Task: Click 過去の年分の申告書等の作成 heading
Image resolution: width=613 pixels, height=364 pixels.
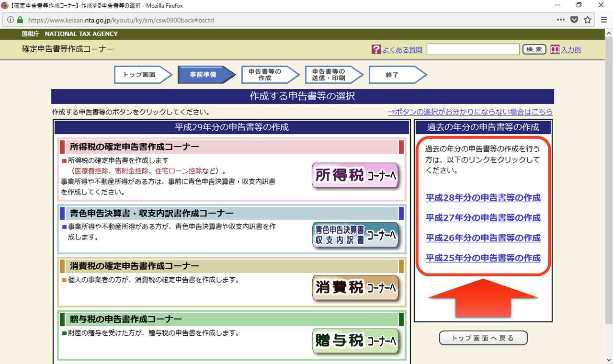Action: pyautogui.click(x=483, y=127)
